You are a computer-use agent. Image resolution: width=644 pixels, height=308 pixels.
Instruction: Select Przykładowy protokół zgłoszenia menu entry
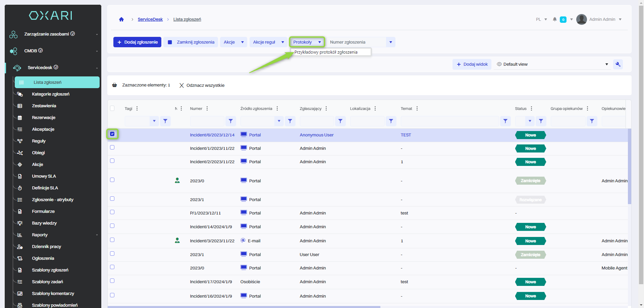pos(326,52)
